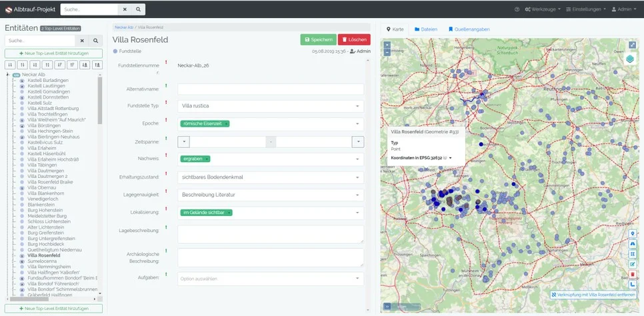Open the map layers switcher
The height and width of the screenshot is (316, 644).
[630, 59]
